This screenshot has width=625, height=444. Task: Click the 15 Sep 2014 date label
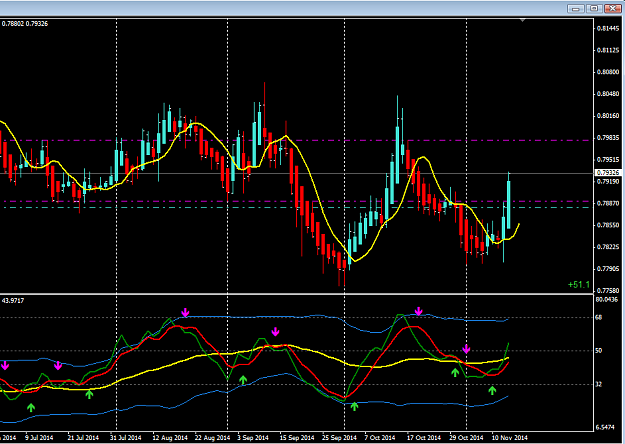click(297, 438)
